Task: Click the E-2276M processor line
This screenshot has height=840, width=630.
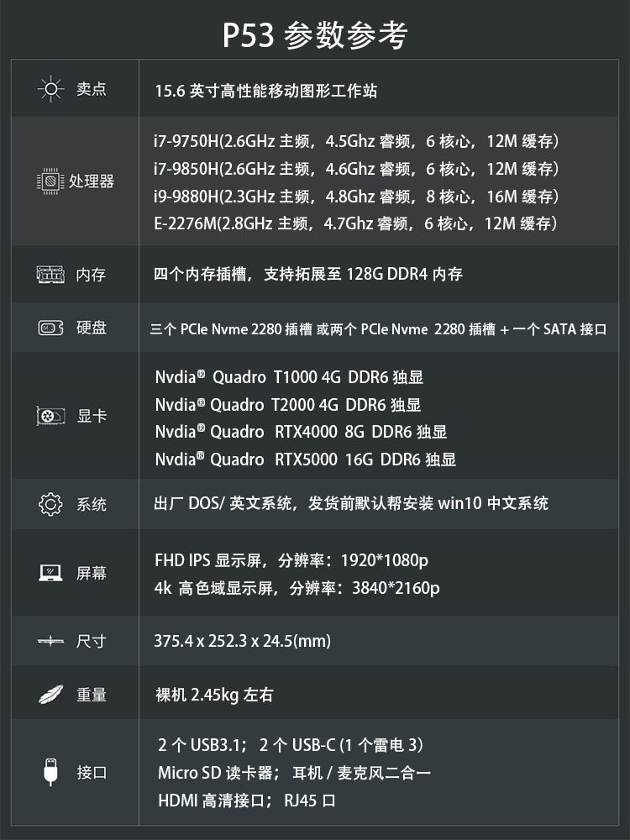Action: coord(356,223)
